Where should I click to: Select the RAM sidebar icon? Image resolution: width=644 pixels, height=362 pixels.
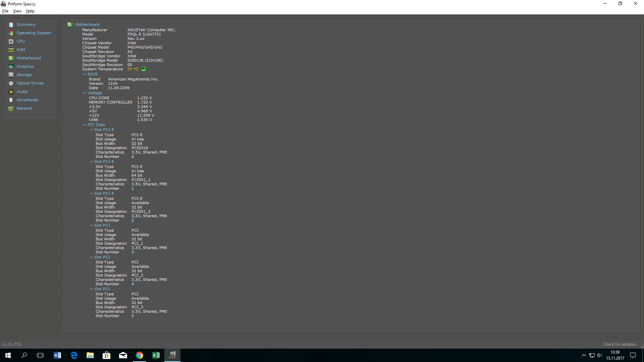point(11,50)
